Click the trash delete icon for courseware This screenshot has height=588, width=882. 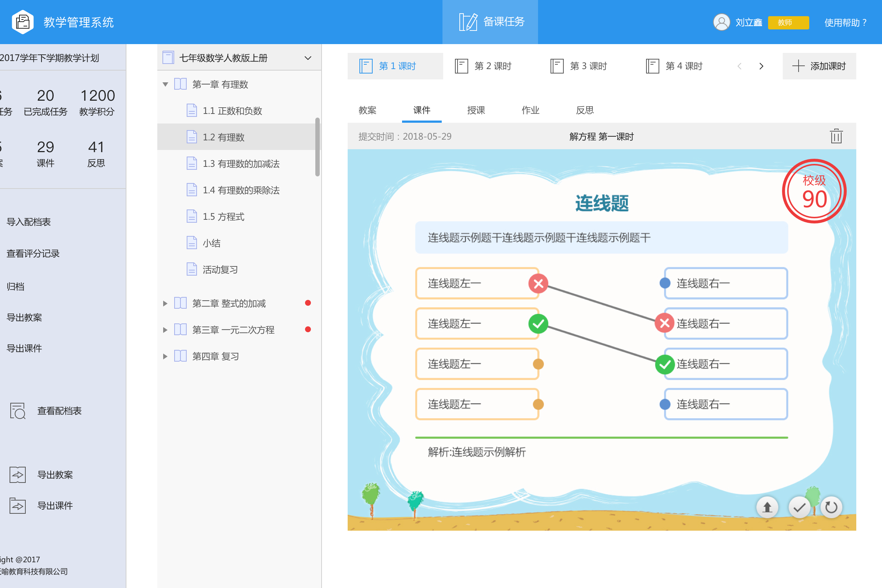[x=836, y=136]
